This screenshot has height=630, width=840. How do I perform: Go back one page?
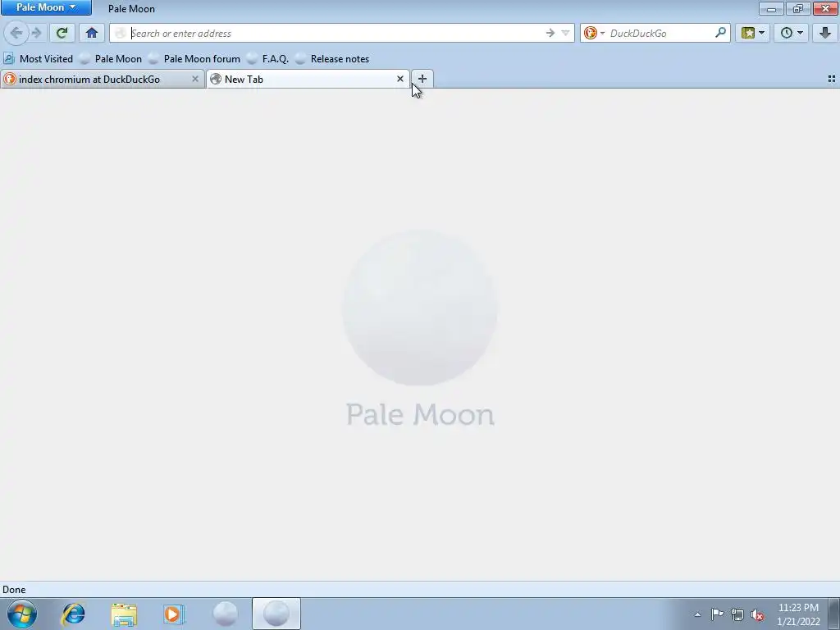point(16,33)
